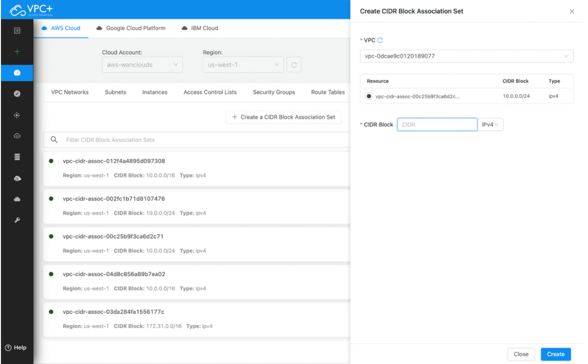Image resolution: width=588 pixels, height=364 pixels.
Task: Open the Security Groups tab
Action: (x=274, y=92)
